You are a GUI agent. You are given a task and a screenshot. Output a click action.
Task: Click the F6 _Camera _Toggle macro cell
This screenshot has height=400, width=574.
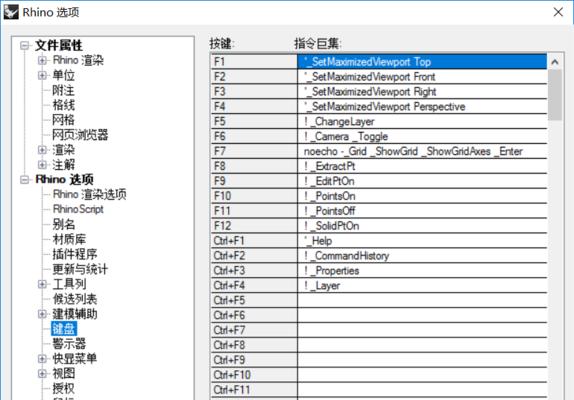pos(422,137)
